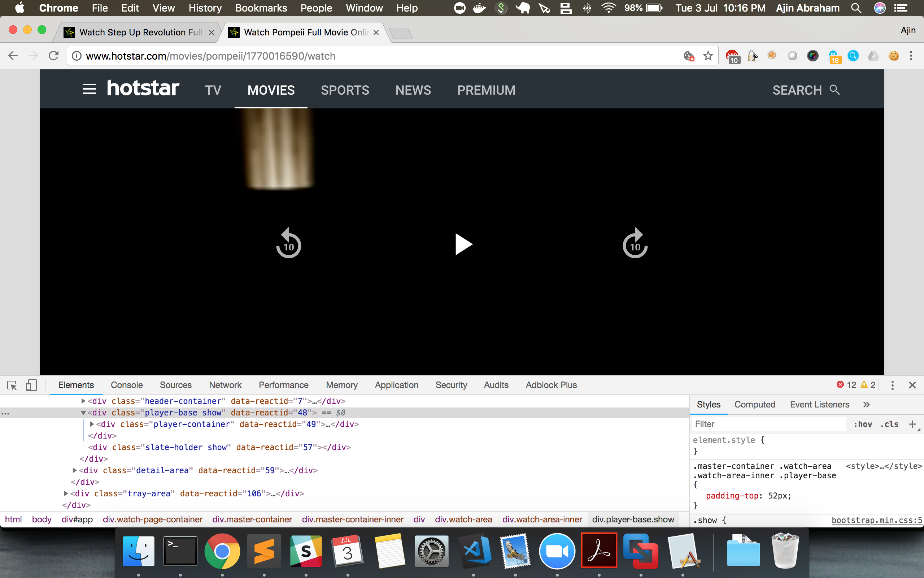Expand the player-container div
Screen dimensions: 924x578
(x=92, y=424)
